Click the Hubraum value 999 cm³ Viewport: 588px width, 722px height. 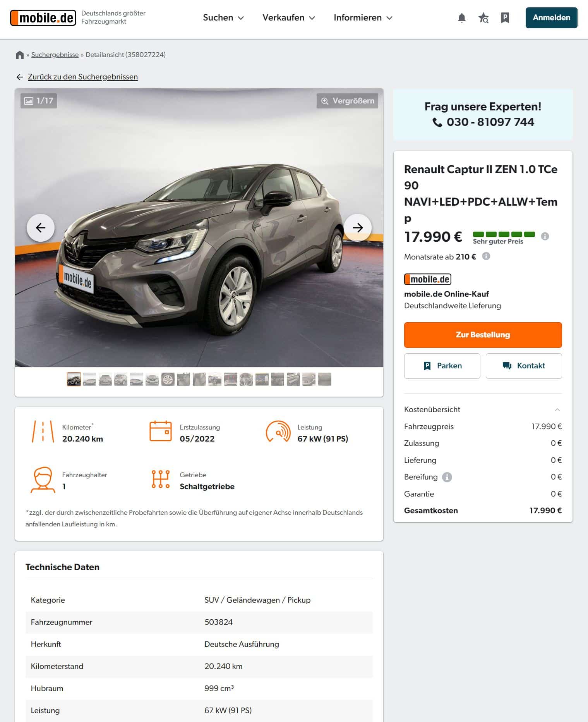(x=219, y=688)
